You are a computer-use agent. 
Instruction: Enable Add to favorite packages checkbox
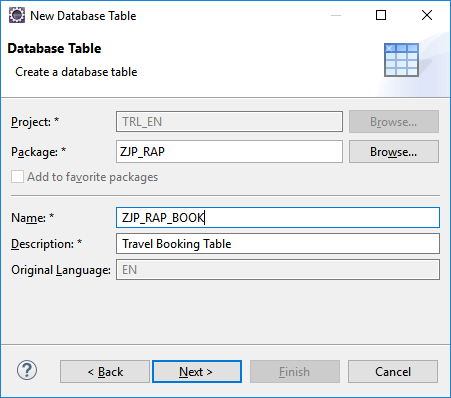point(17,177)
